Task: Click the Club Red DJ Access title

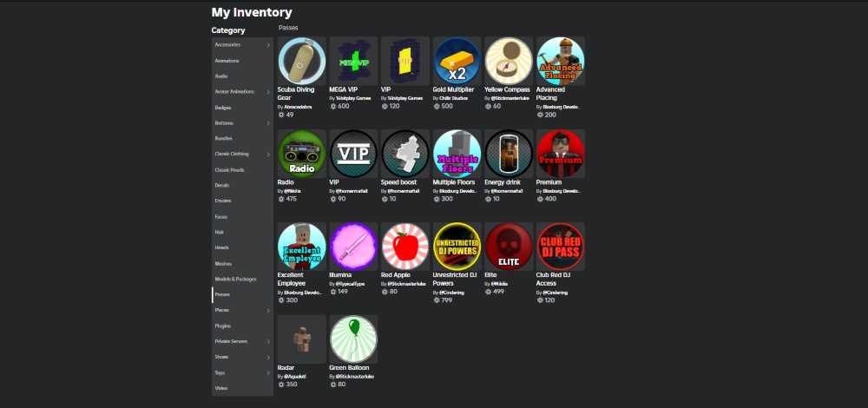Action: pos(554,279)
